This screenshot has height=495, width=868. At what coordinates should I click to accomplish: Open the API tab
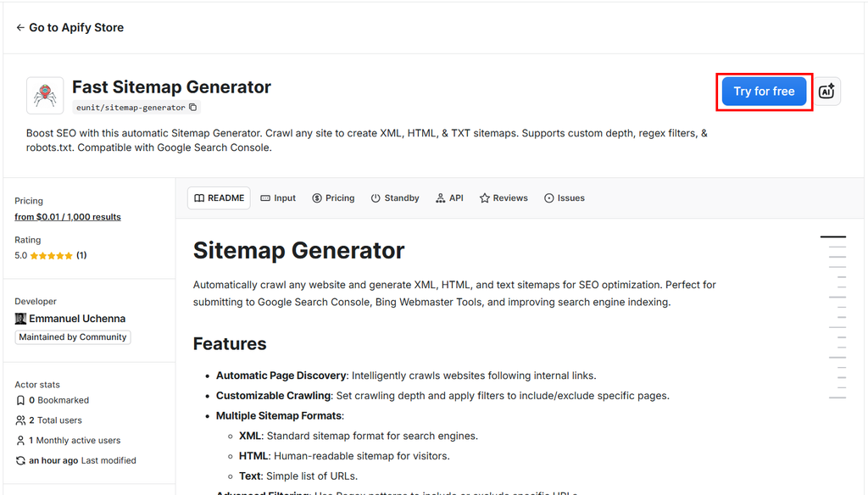449,198
